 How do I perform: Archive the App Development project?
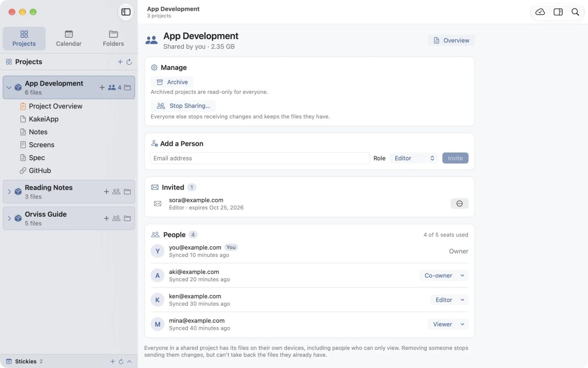[x=172, y=82]
